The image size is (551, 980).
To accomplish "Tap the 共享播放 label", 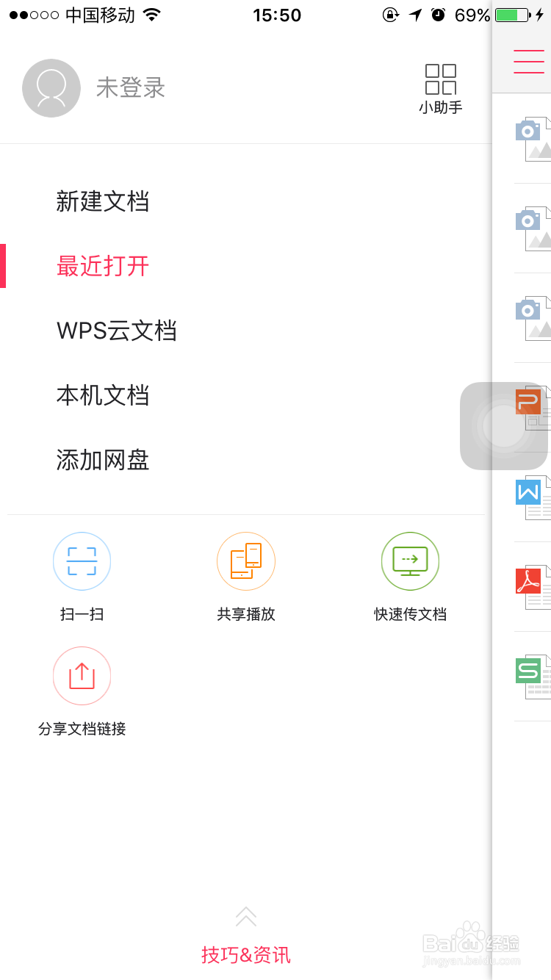I will coord(246,614).
